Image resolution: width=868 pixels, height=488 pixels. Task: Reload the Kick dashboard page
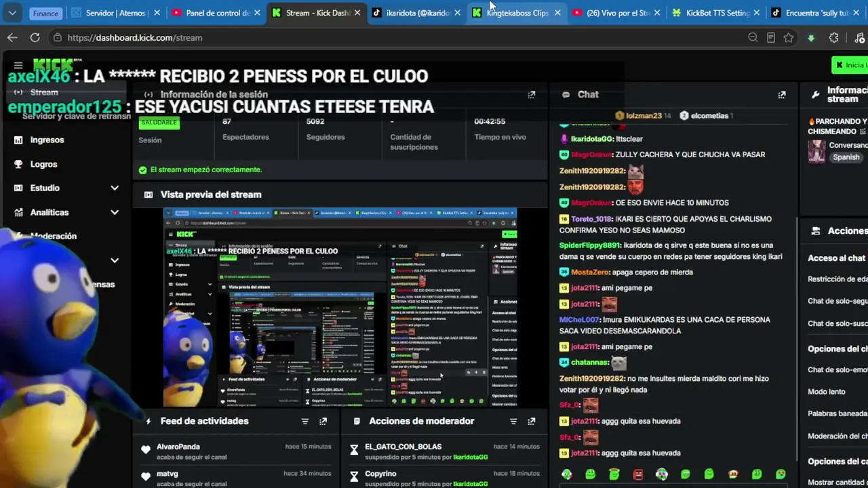tap(35, 38)
